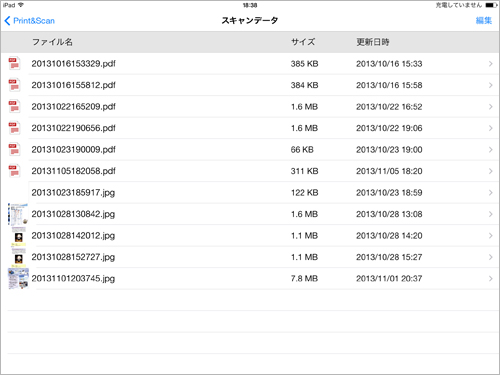Go back to Print&Scan

click(29, 21)
